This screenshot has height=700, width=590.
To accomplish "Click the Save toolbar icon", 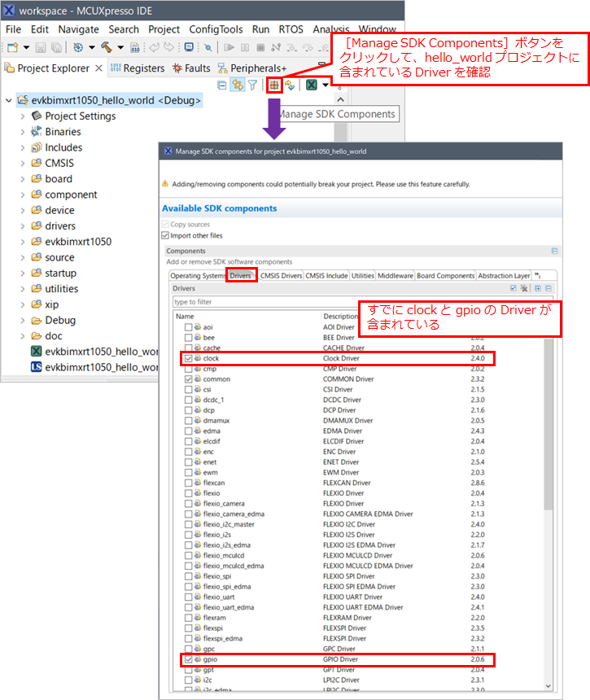I will 41,47.
